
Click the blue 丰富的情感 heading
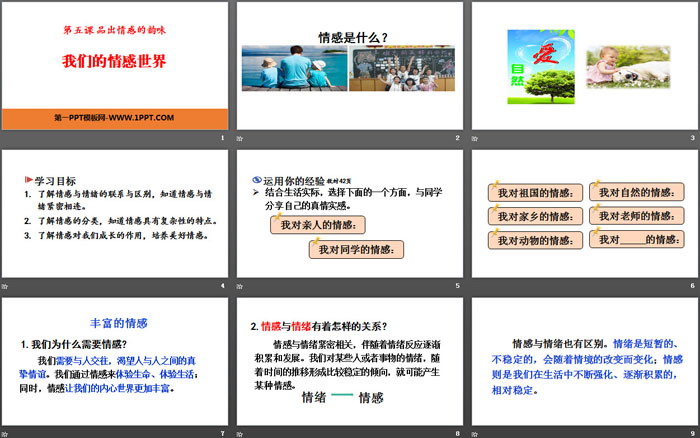pos(119,323)
